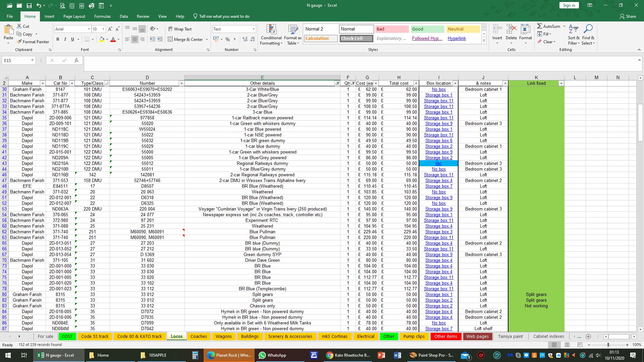Switch to the Wagons sheet tab
This screenshot has height=362, width=644.
point(223,336)
